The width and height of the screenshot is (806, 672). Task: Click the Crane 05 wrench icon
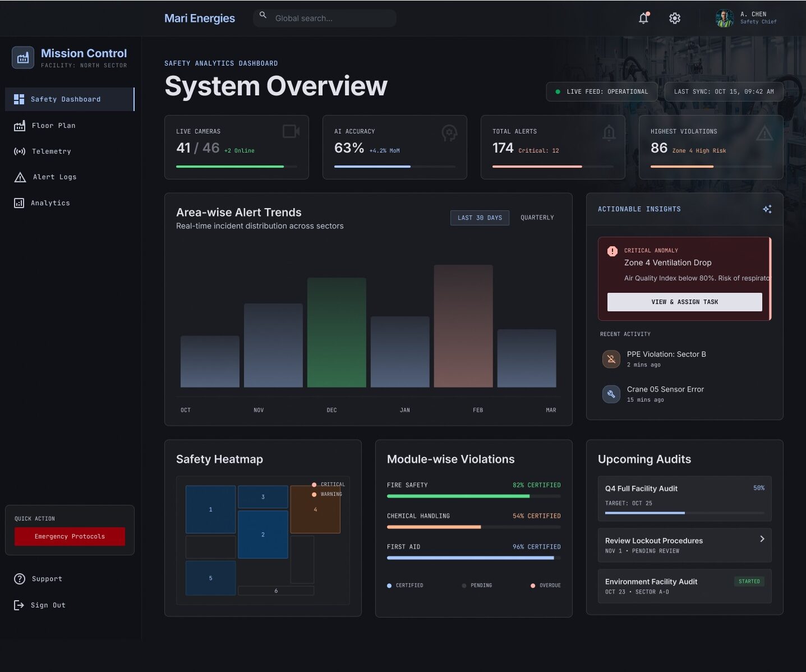[x=611, y=394]
